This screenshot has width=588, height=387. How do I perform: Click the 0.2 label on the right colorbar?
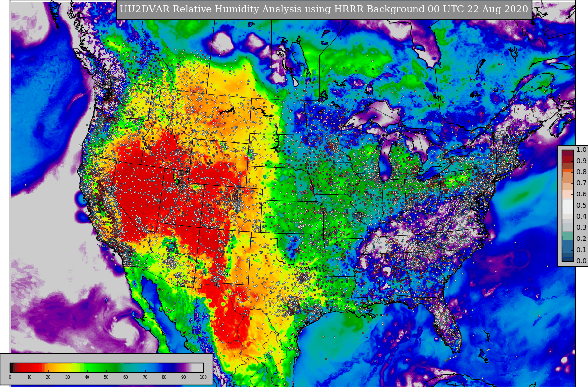[581, 239]
